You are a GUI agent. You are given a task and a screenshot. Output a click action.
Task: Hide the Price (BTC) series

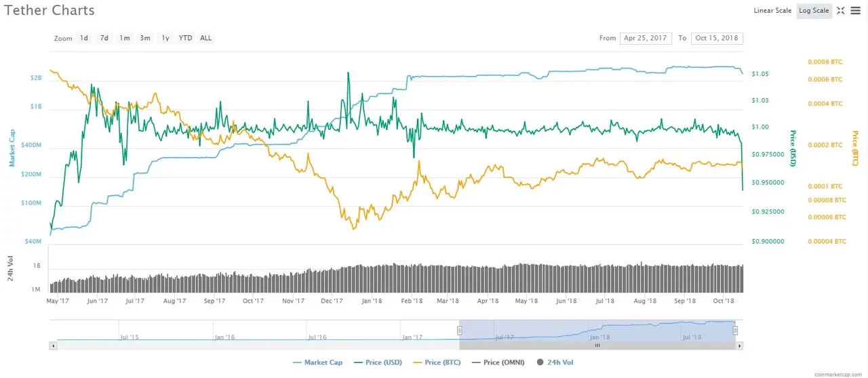point(437,362)
